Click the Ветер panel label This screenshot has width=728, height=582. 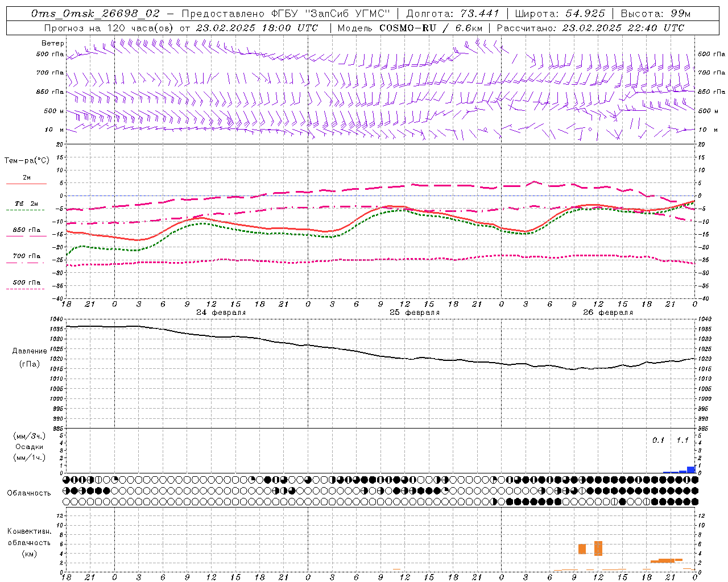tap(53, 43)
